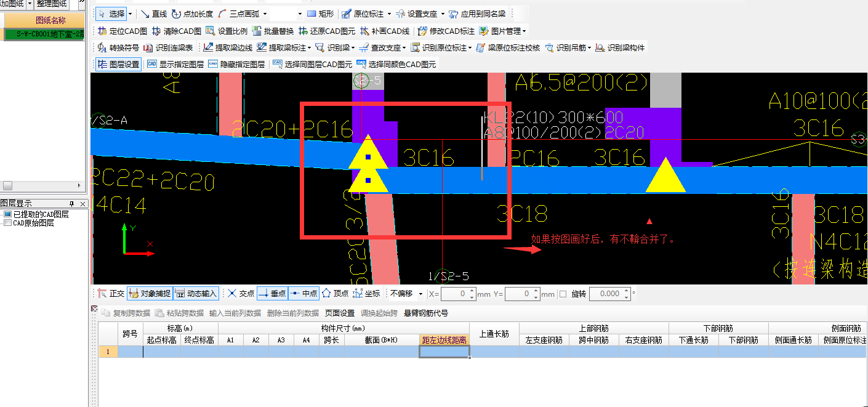Screen dimensions: 868x407
Task: Pick the 点加长度 point-plus-length tool
Action: [x=192, y=14]
